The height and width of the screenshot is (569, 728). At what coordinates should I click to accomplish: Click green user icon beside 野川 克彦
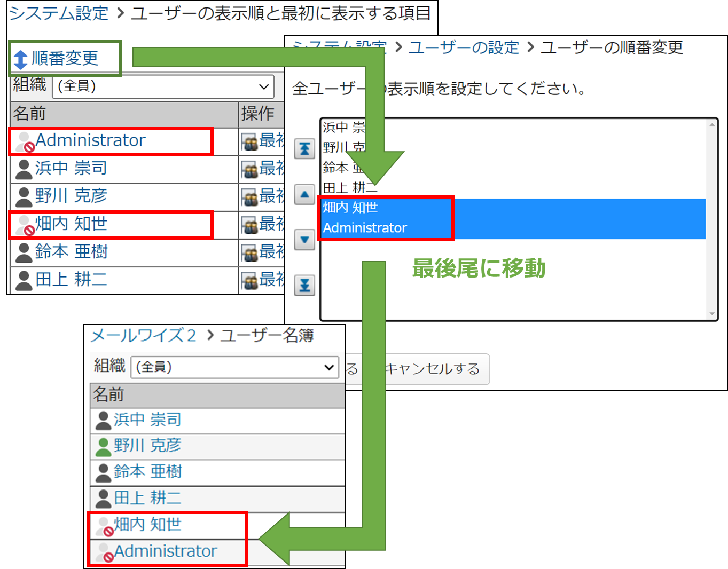[x=103, y=446]
